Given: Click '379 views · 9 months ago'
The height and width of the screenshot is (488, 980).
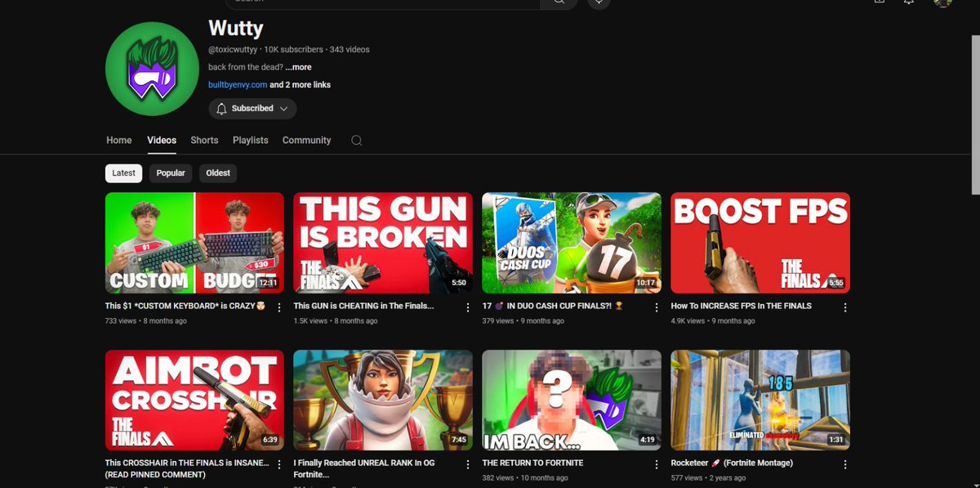Looking at the screenshot, I should [523, 321].
